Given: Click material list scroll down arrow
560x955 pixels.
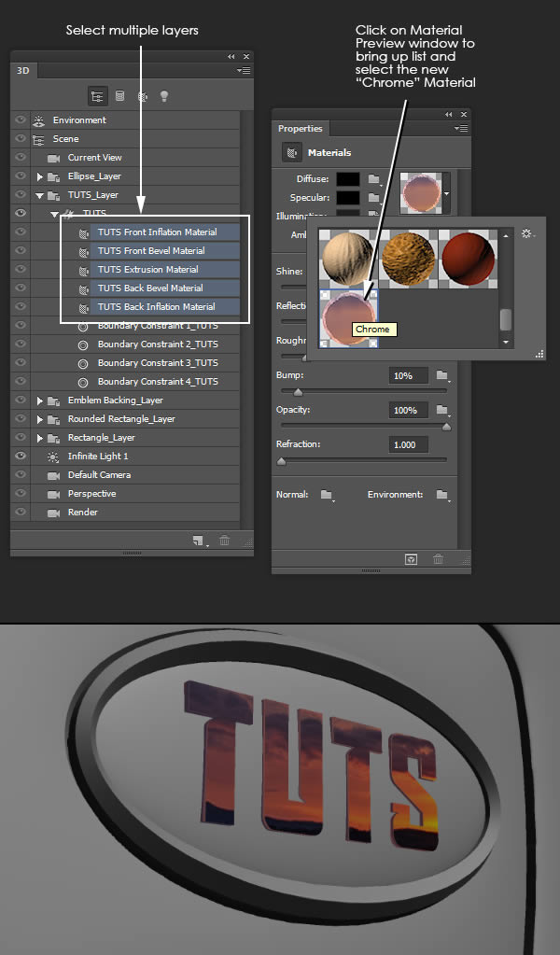Looking at the screenshot, I should tap(505, 343).
